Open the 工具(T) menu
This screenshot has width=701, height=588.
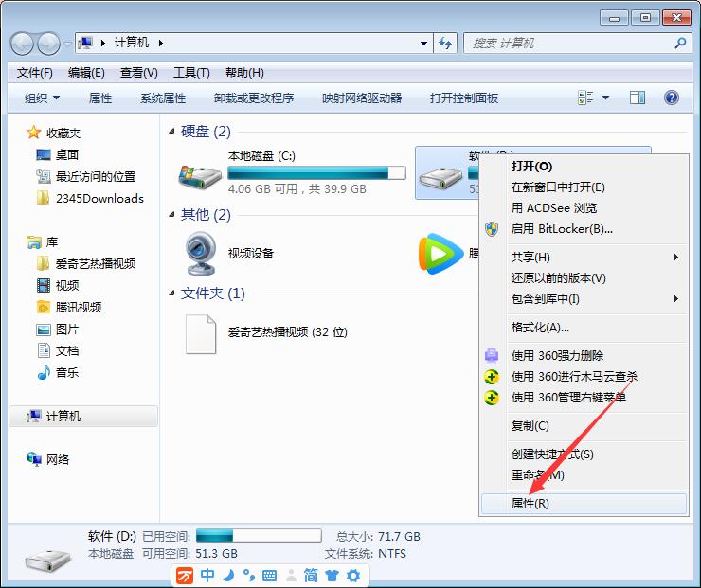point(191,72)
